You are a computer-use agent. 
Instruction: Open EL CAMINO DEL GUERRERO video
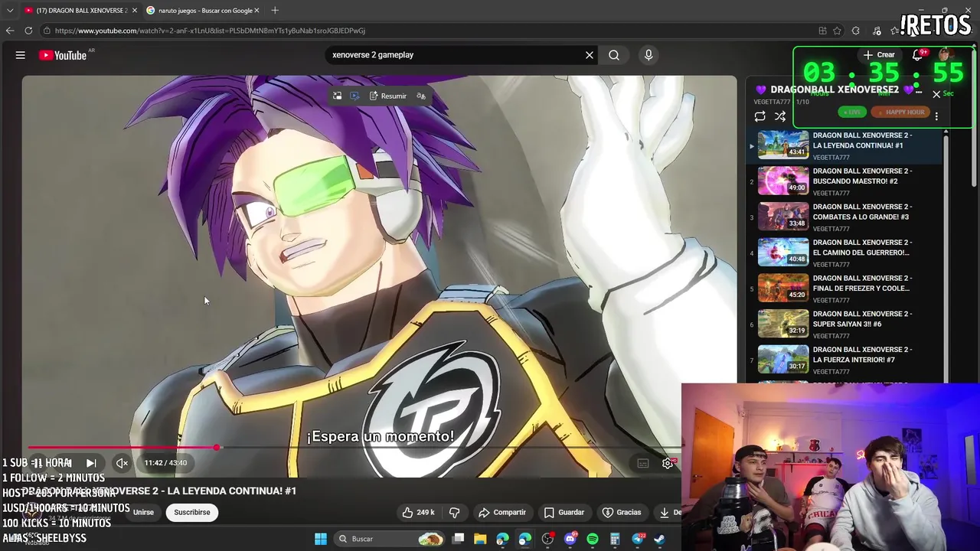pyautogui.click(x=845, y=253)
